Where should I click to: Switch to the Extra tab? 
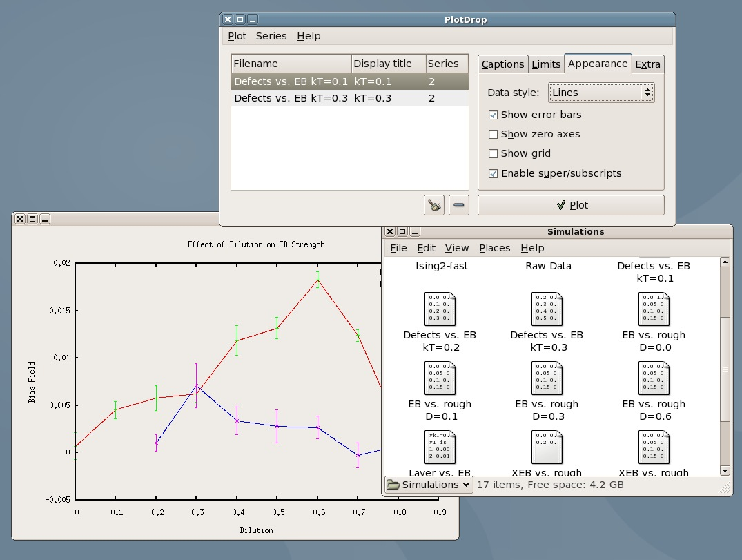pos(647,64)
